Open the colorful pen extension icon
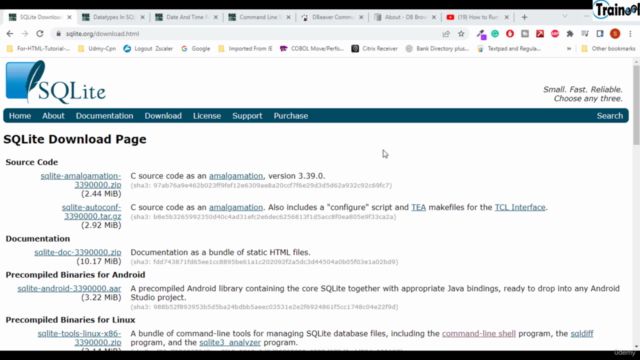 481,34
